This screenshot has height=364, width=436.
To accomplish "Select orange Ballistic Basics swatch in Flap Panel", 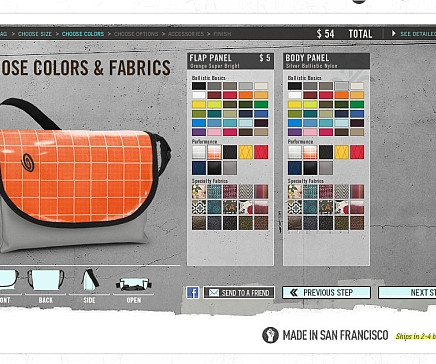I will point(245,95).
